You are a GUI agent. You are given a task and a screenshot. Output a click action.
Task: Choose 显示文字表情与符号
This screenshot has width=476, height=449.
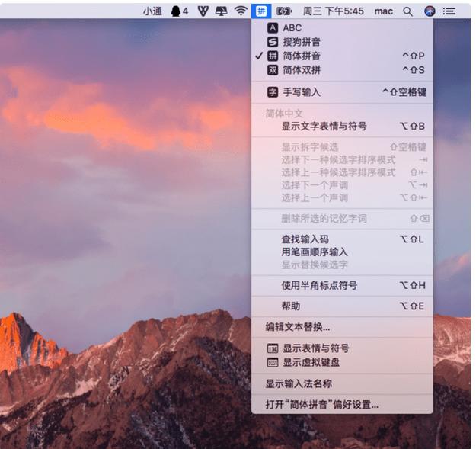click(x=342, y=126)
